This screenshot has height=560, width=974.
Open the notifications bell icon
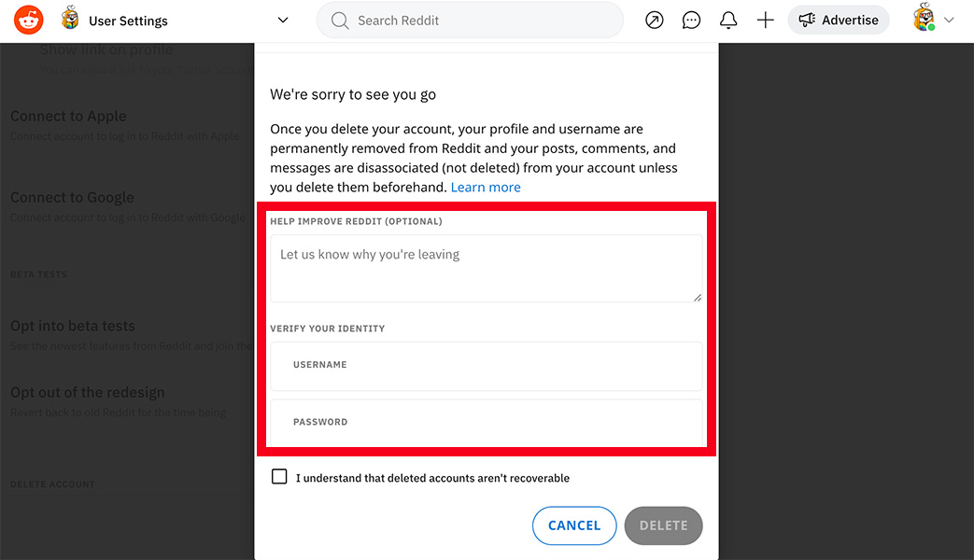(728, 20)
